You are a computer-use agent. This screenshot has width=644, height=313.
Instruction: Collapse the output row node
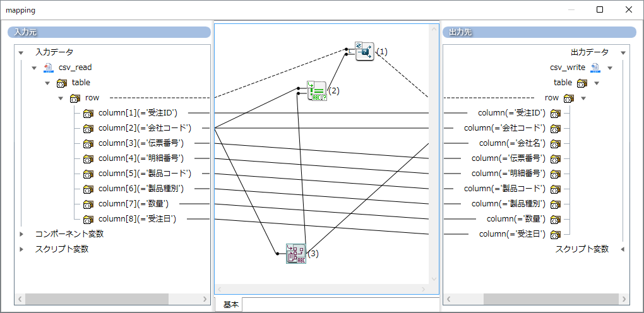(x=583, y=98)
